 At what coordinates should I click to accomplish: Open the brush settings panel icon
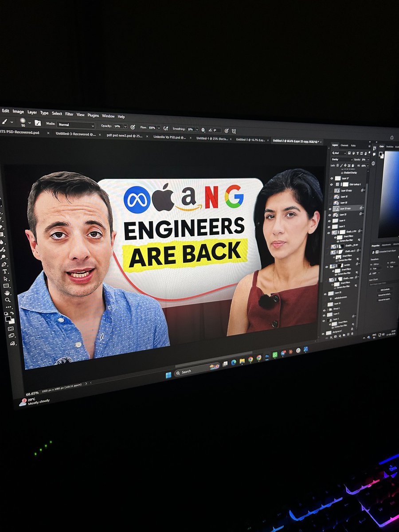coord(38,123)
